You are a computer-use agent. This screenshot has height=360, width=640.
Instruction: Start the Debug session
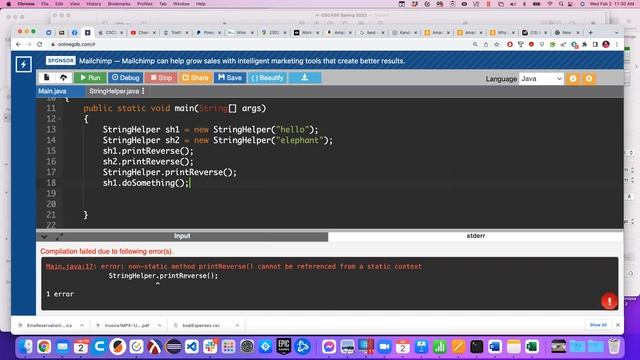tap(126, 78)
